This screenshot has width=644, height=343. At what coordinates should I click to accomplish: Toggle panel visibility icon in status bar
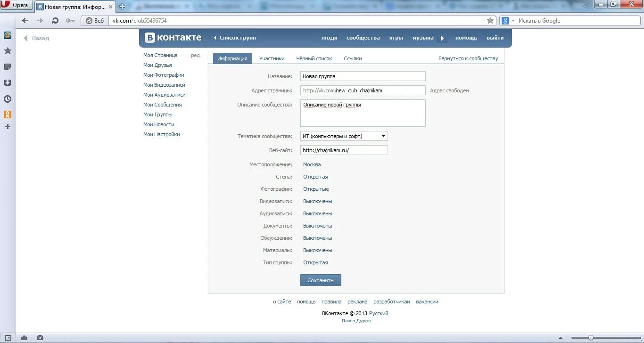coord(8,338)
